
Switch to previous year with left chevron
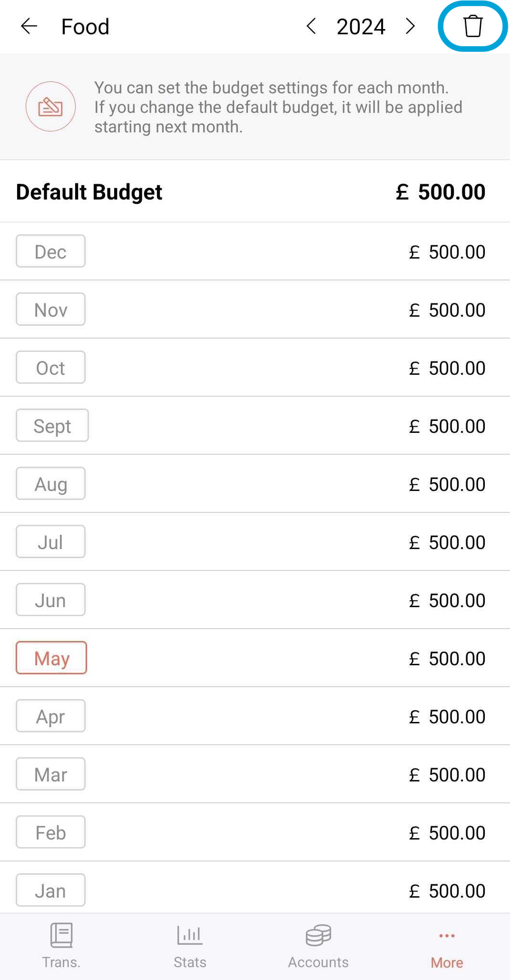click(312, 26)
